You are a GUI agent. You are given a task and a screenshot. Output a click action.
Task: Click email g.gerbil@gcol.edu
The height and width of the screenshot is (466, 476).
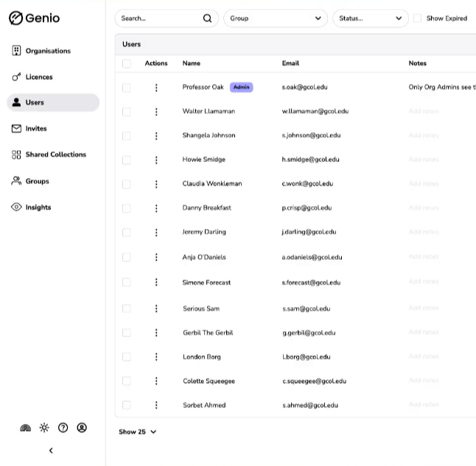pyautogui.click(x=309, y=333)
